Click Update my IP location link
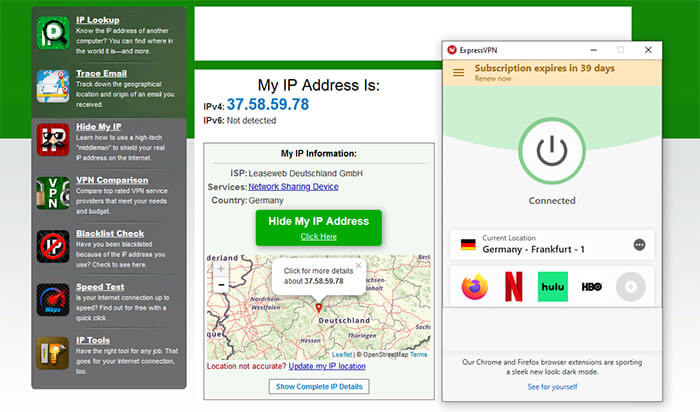The image size is (700, 412). 327,366
